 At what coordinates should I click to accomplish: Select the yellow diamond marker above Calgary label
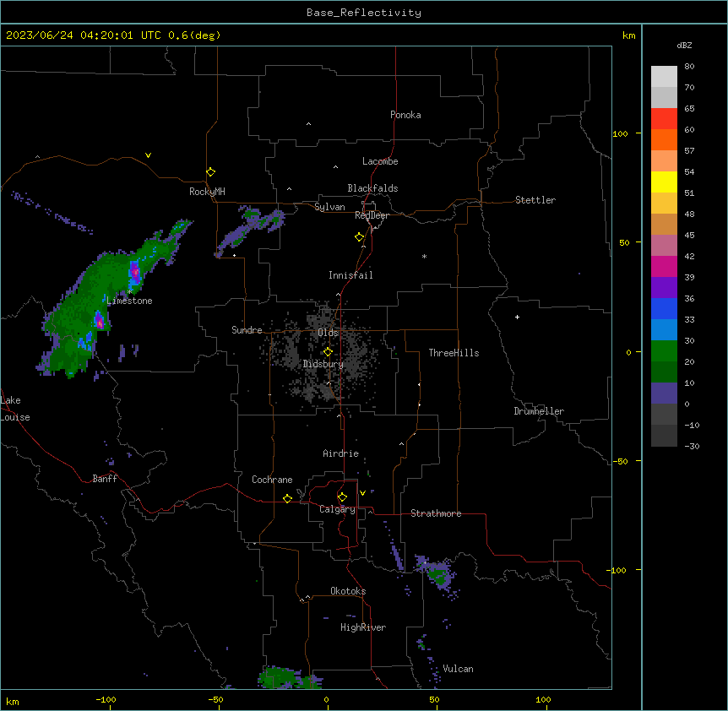[342, 497]
